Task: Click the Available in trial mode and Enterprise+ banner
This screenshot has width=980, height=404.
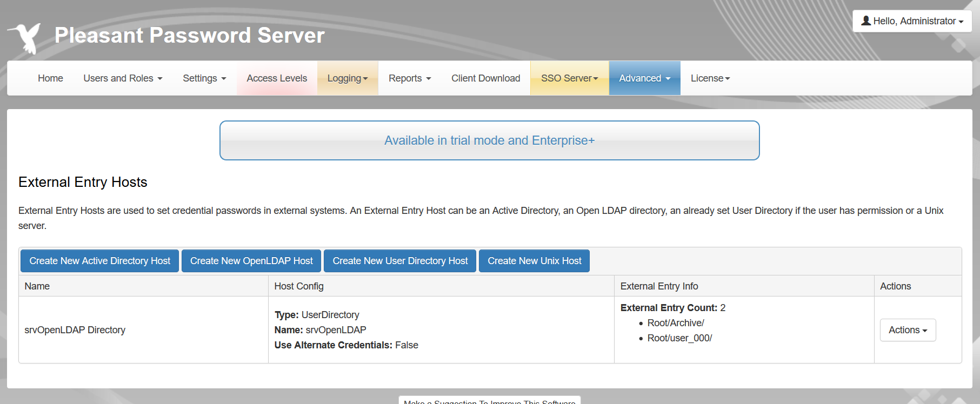Action: coord(489,140)
